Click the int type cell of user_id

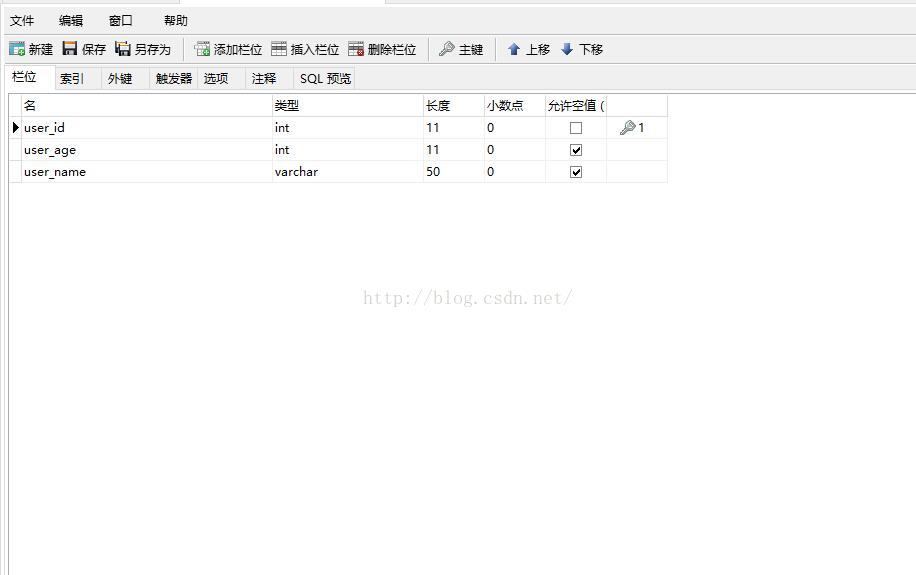(348, 127)
